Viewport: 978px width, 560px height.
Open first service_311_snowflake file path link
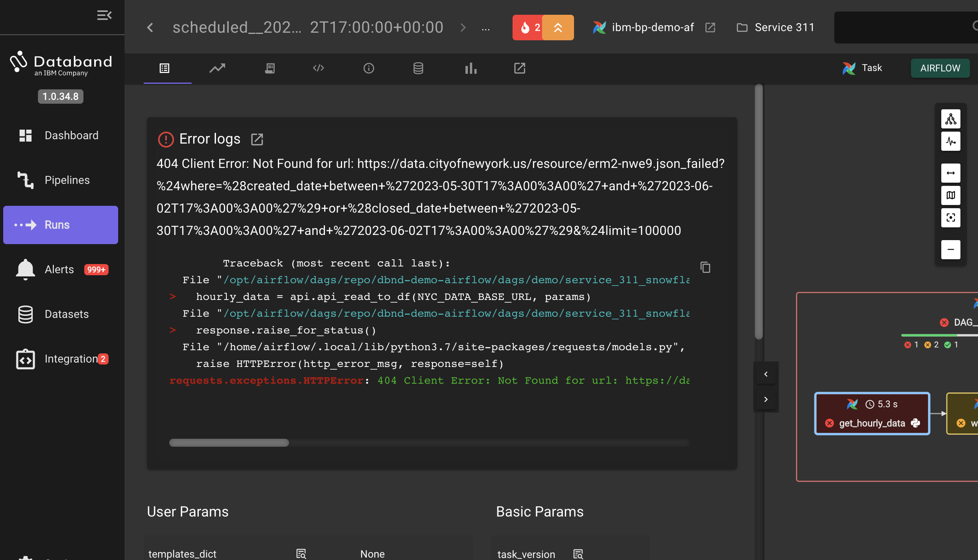[x=456, y=280]
